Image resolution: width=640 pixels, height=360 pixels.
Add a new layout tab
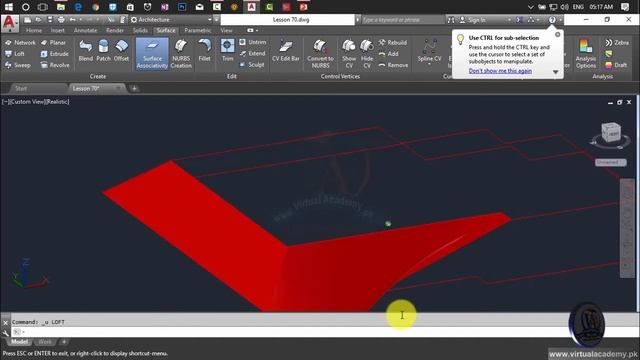click(64, 342)
